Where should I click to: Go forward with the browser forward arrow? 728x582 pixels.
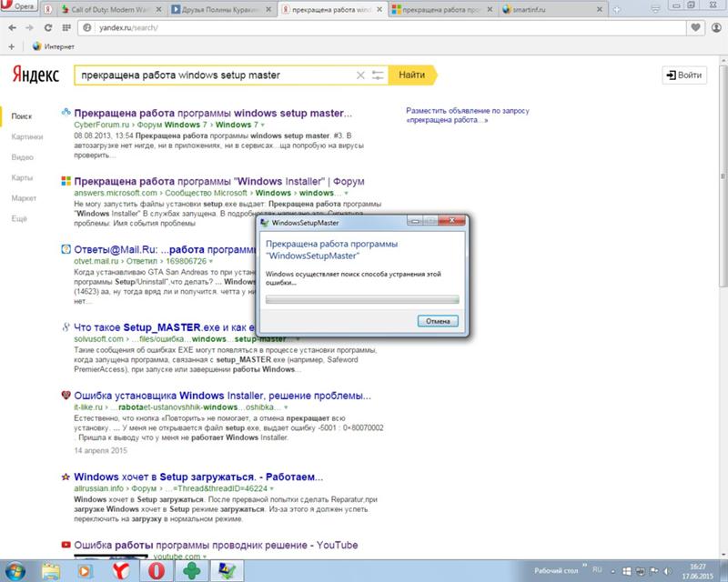pos(30,28)
